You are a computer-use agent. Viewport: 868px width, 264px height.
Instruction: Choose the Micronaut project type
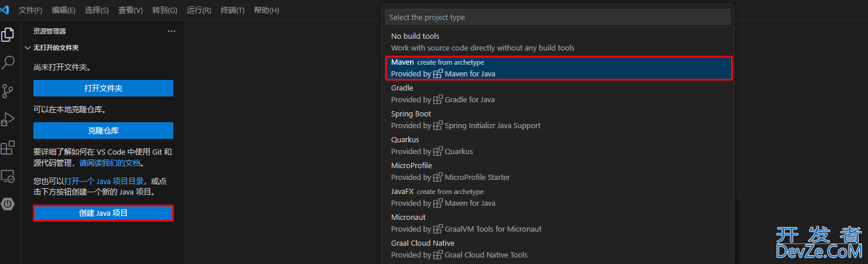point(558,223)
